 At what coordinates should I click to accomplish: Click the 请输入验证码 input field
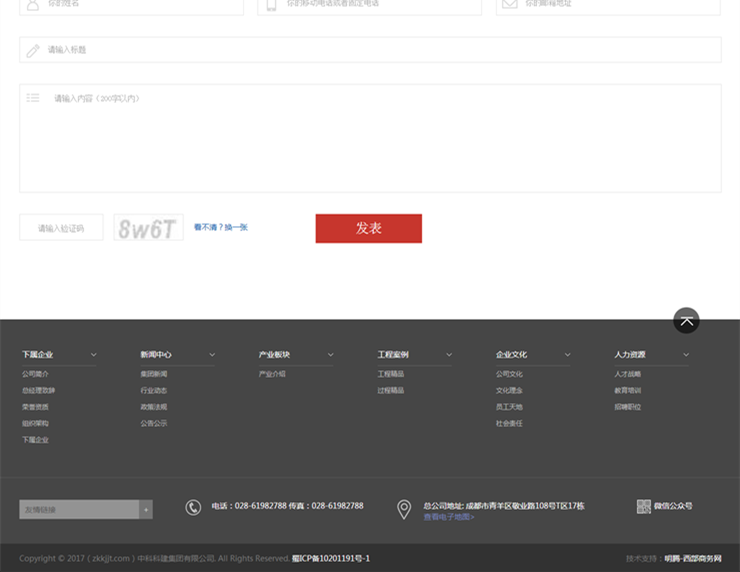pyautogui.click(x=61, y=228)
